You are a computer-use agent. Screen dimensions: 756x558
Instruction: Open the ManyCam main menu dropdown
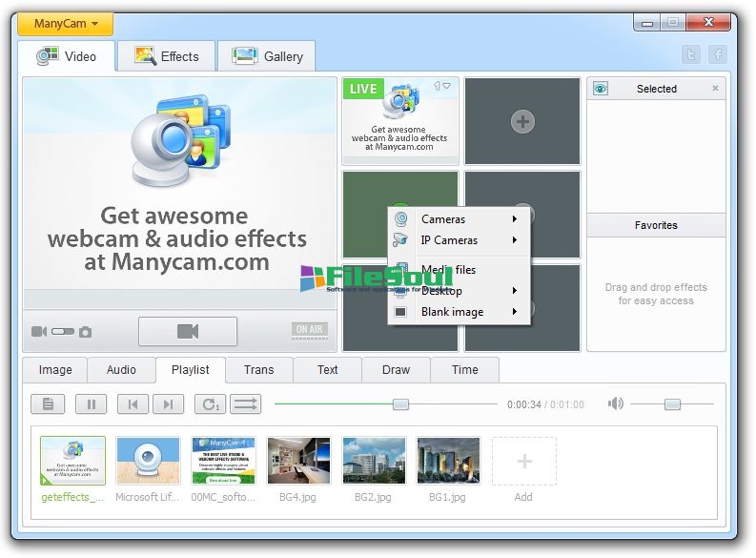pos(65,23)
